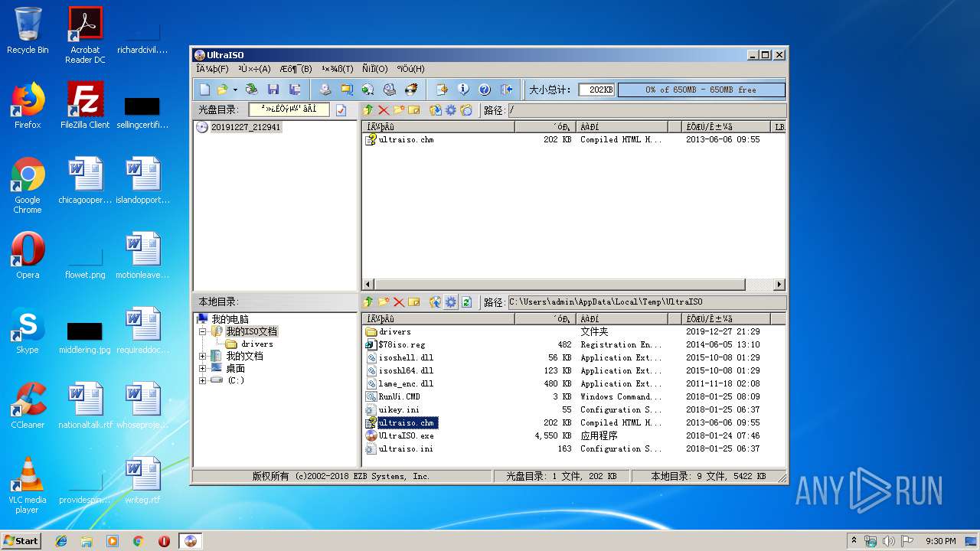Click the Add files toolbar icon
Screen dimensions: 980x551
[x=442, y=90]
